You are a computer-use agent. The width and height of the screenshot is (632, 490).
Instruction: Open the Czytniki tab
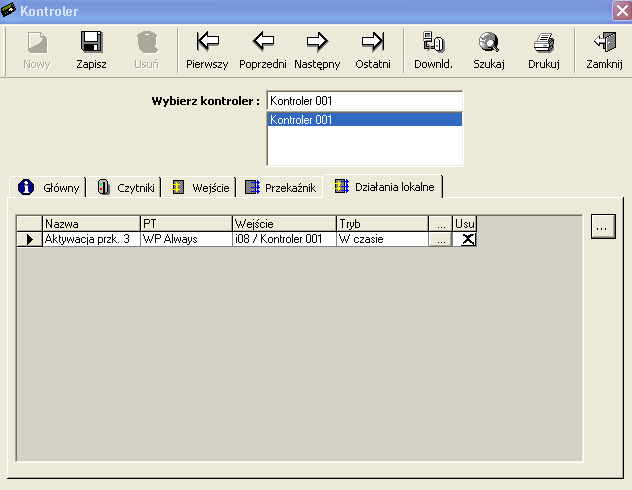coord(125,187)
